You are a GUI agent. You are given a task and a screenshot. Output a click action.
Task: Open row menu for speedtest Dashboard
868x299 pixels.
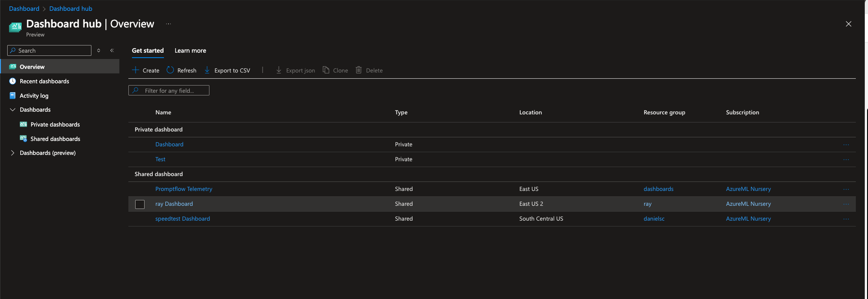coord(846,219)
